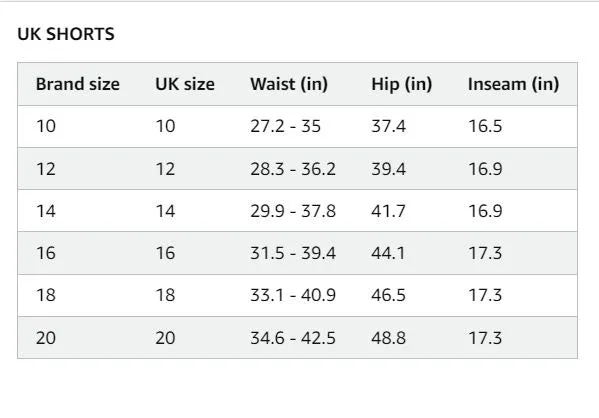Click hip value 37.4

click(x=389, y=126)
